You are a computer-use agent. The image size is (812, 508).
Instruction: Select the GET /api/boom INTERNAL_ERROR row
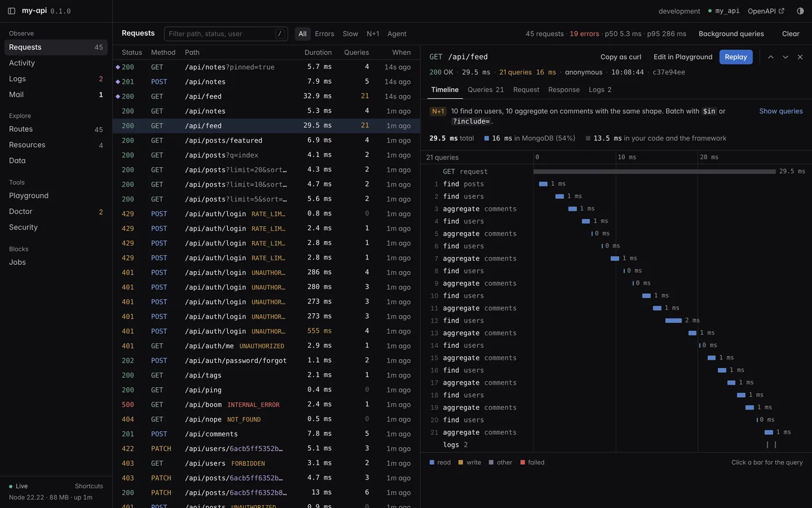266,405
